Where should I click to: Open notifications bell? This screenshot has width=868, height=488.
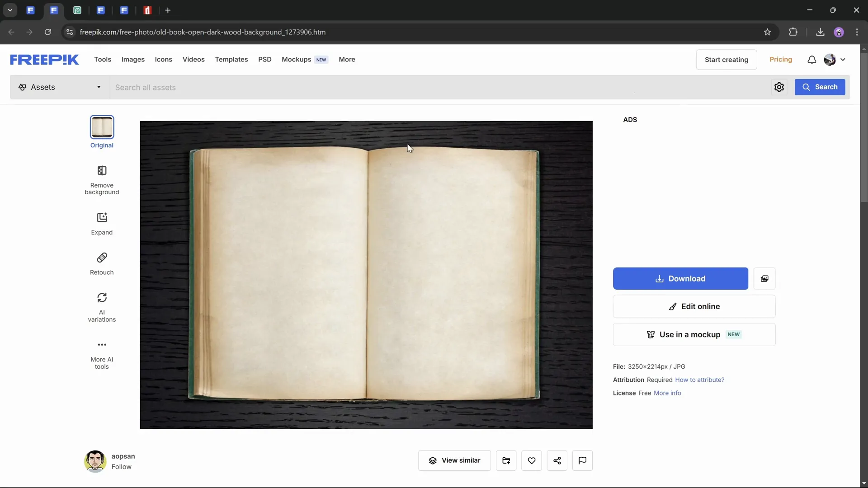tap(811, 60)
